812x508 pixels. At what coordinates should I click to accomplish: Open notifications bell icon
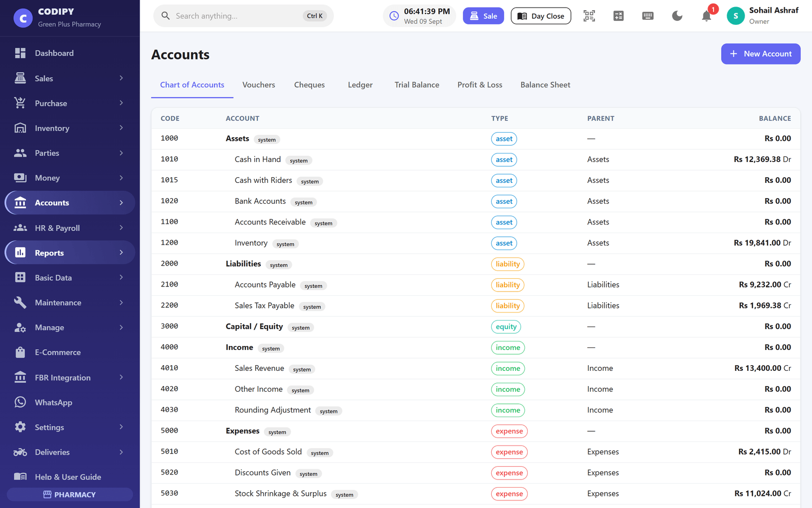tap(706, 16)
